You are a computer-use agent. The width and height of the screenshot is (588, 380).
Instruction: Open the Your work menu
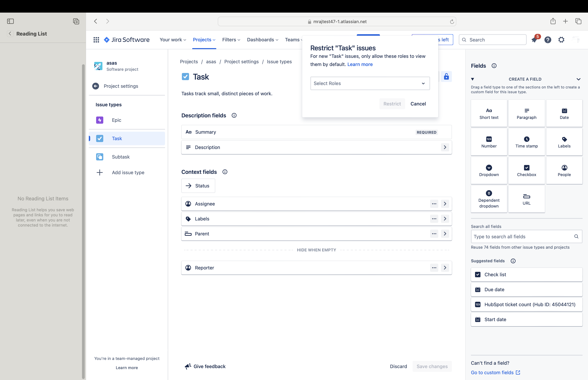click(x=173, y=40)
